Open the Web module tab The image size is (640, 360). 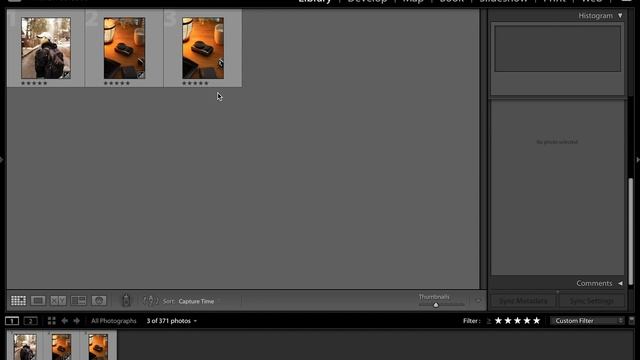(x=592, y=2)
